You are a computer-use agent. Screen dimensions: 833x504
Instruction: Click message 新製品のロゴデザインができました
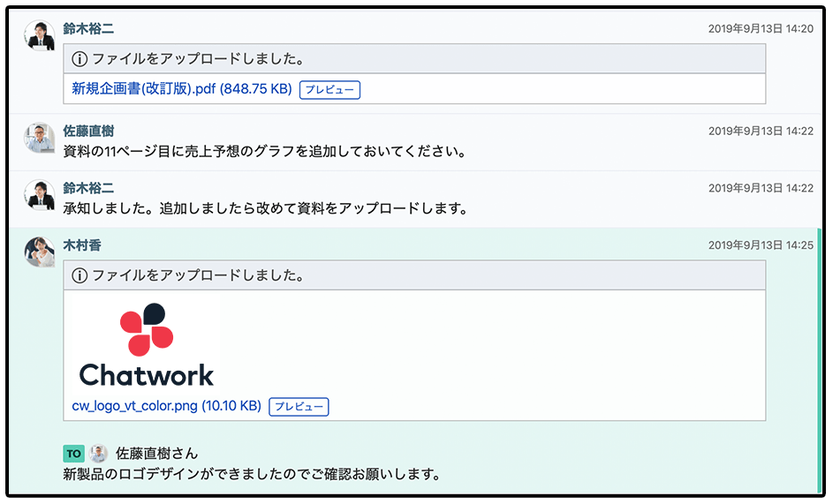coord(252,474)
